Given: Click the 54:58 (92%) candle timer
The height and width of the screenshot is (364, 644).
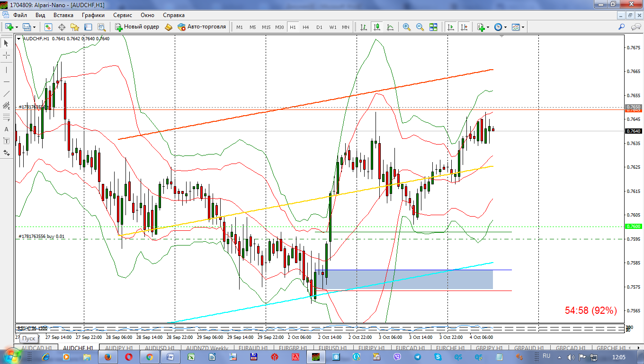Looking at the screenshot, I should click(591, 310).
